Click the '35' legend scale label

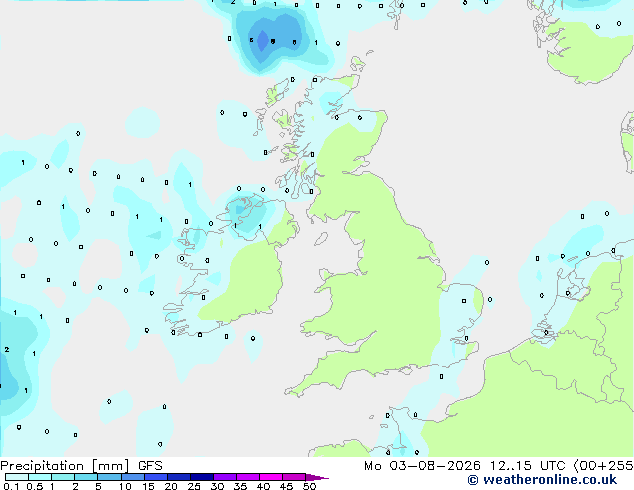click(240, 486)
